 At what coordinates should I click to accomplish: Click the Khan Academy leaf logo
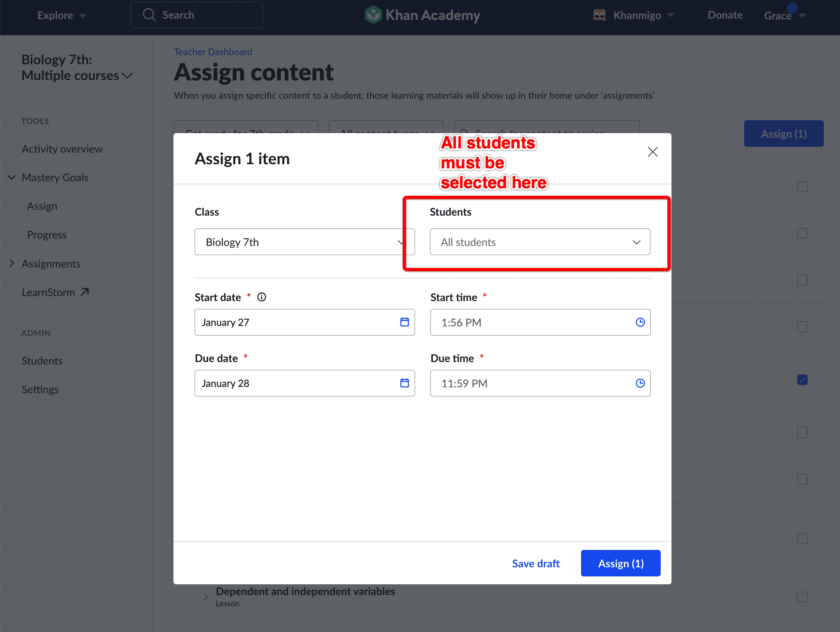(x=373, y=15)
